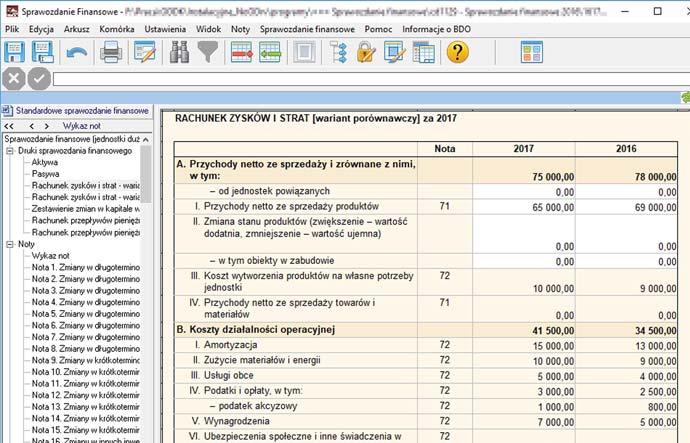This screenshot has width=690, height=443.
Task: Click Nota 71 for Przychody netto ze sprzedaży produktów
Action: (445, 206)
